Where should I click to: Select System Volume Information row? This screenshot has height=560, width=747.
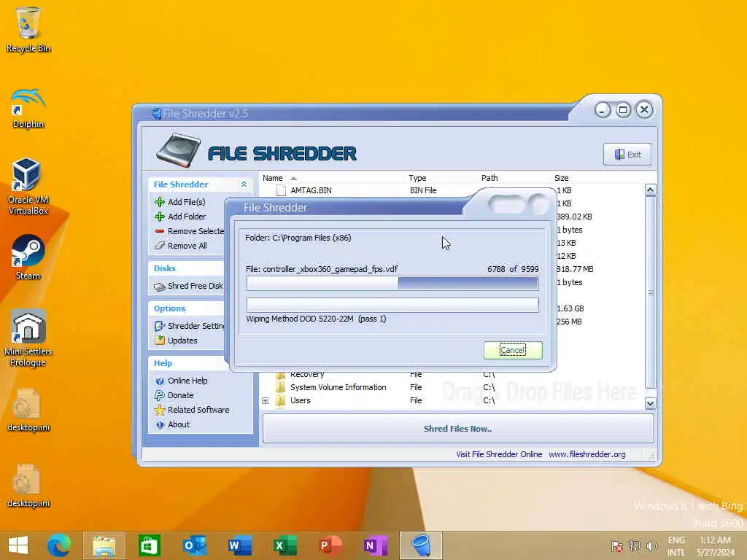[338, 387]
